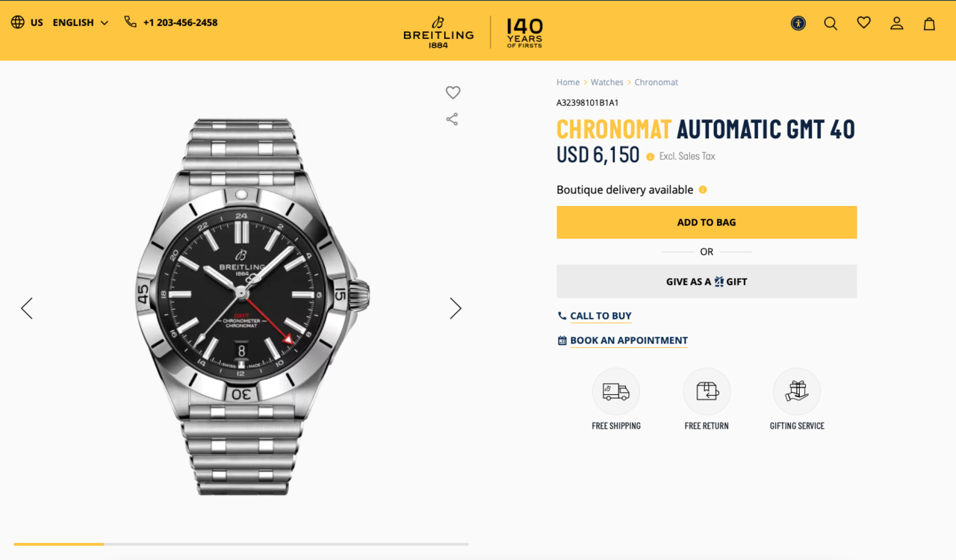Toggle wishlist heart on watch image

tap(453, 93)
